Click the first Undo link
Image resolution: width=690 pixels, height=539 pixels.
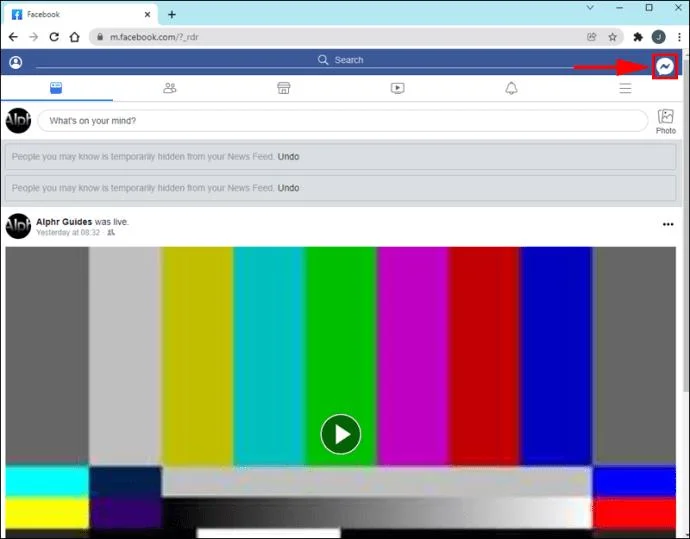(x=288, y=157)
